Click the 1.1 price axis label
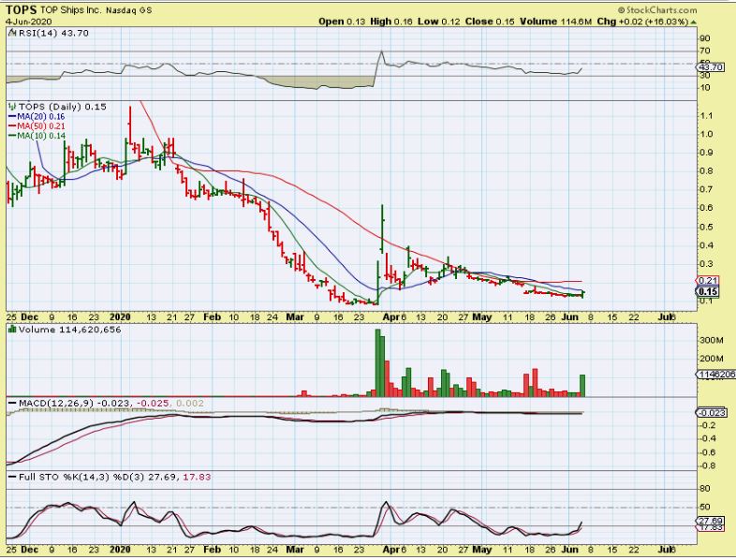 point(708,116)
